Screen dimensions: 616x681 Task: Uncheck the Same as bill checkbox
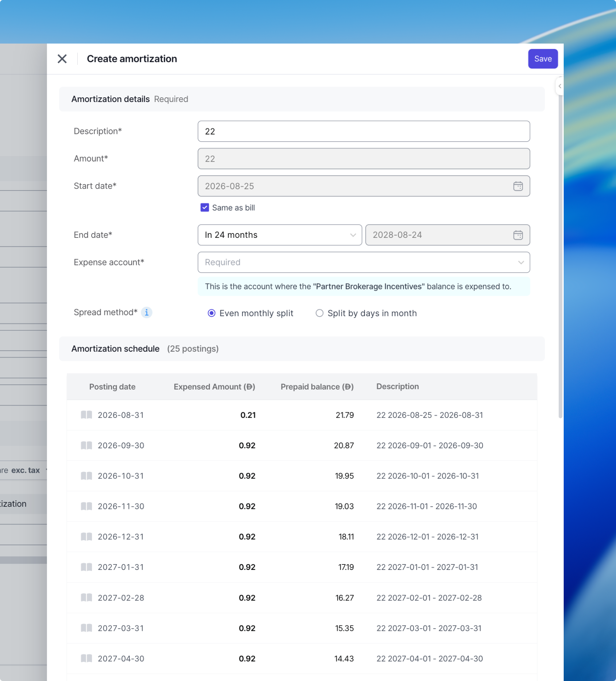click(205, 208)
